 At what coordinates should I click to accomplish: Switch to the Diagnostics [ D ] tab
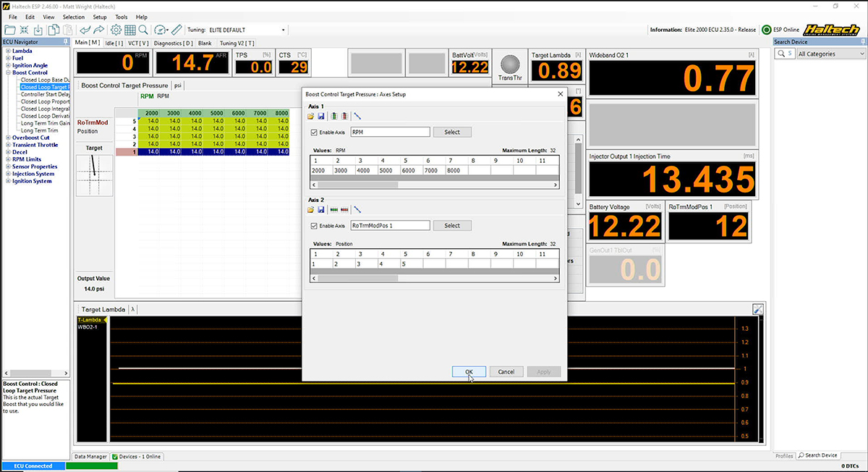pyautogui.click(x=174, y=43)
